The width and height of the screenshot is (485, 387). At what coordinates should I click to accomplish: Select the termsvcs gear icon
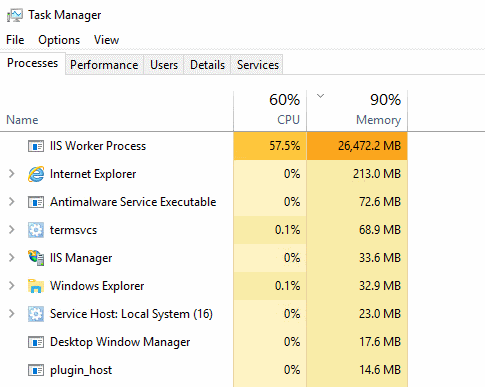click(x=36, y=230)
